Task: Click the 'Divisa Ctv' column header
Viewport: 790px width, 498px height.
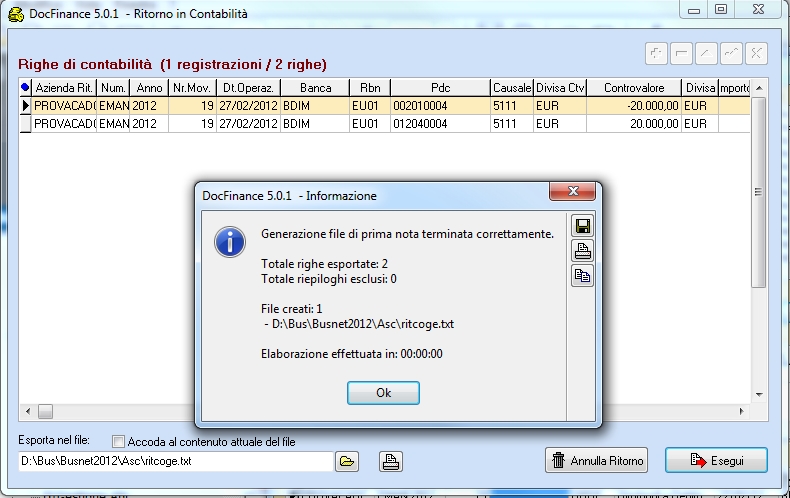Action: pos(560,88)
